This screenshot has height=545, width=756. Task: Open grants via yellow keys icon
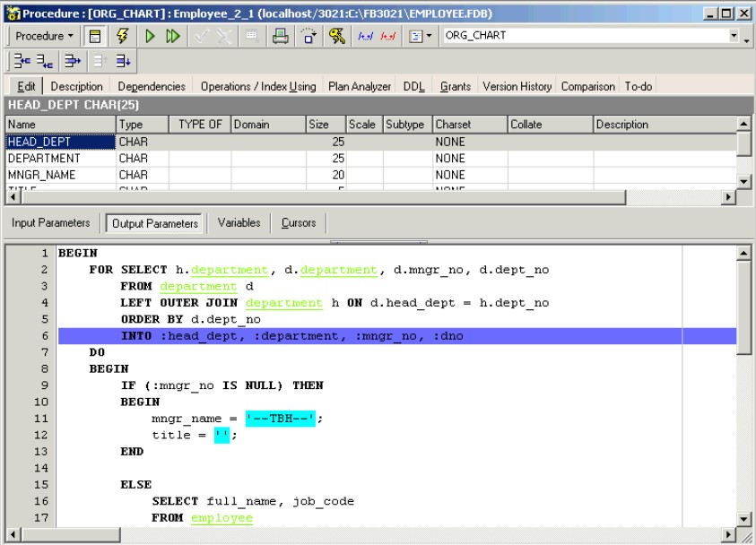pos(337,36)
